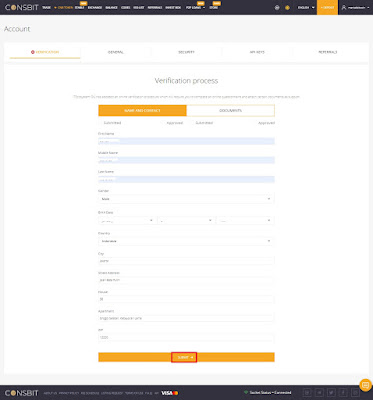
Task: Click the Last Name input field
Action: [x=186, y=179]
